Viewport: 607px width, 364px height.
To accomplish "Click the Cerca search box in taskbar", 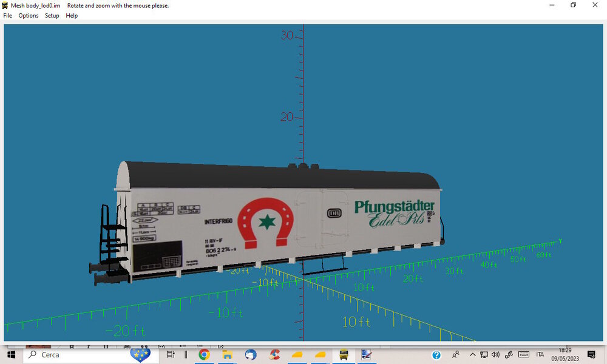I will [x=91, y=355].
